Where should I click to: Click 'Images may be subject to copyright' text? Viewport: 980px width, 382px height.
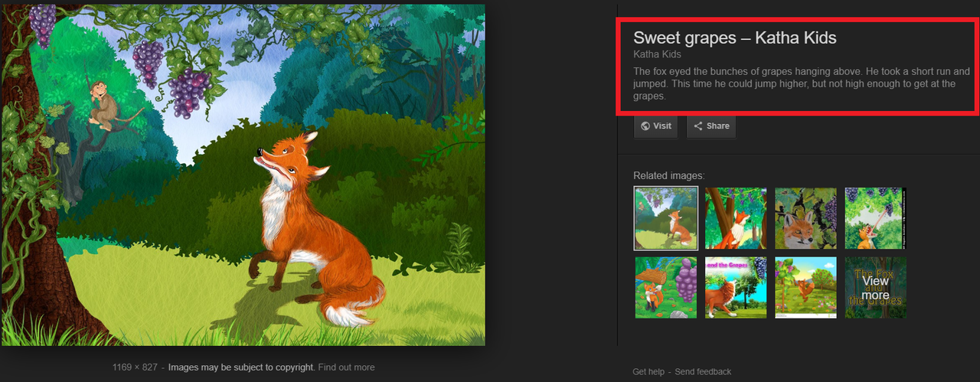pyautogui.click(x=241, y=367)
